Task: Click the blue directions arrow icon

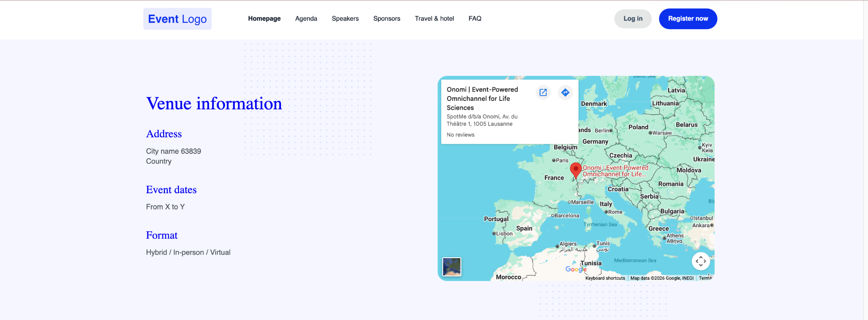Action: click(565, 92)
